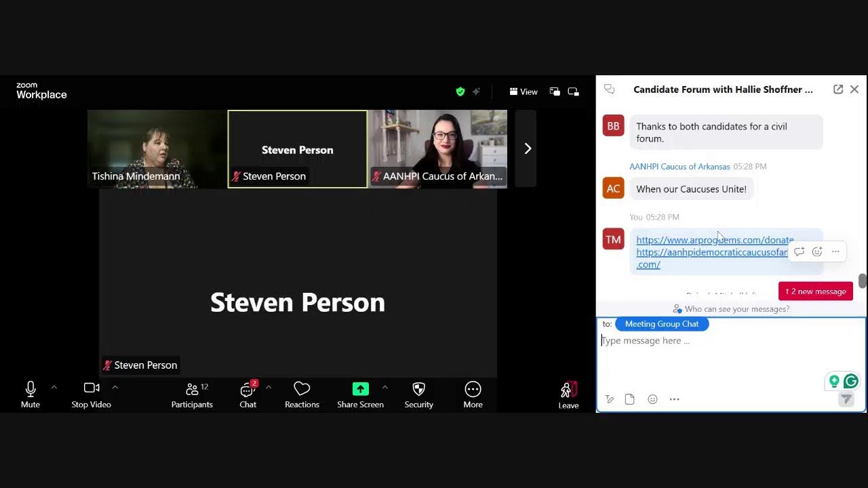
Task: Reply to the TM message thread
Action: [800, 251]
